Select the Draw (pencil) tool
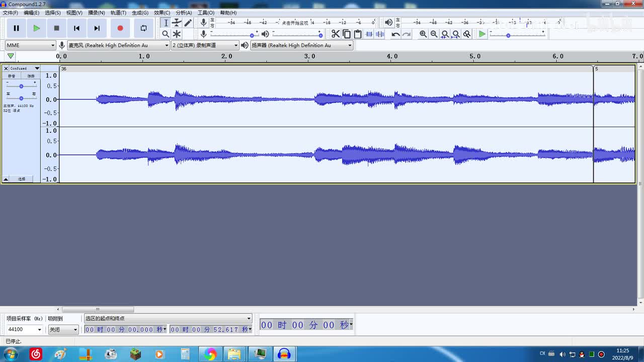The width and height of the screenshot is (644, 362). pos(188,23)
